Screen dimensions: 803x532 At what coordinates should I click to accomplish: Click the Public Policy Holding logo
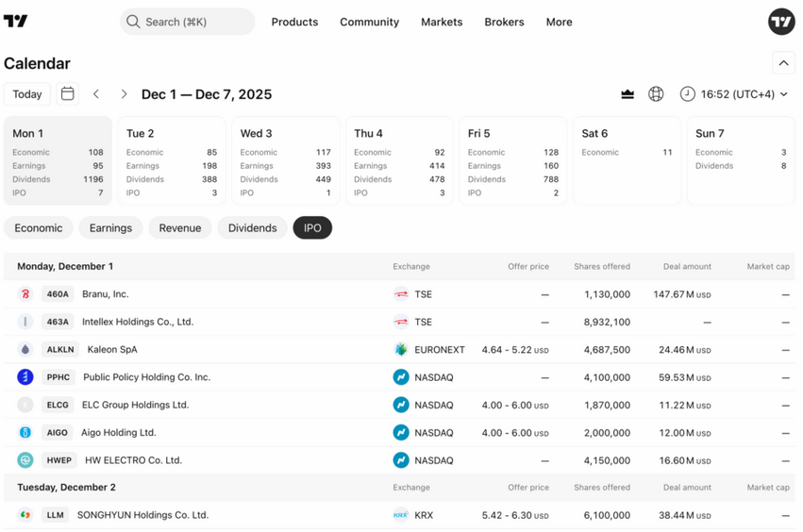point(25,377)
